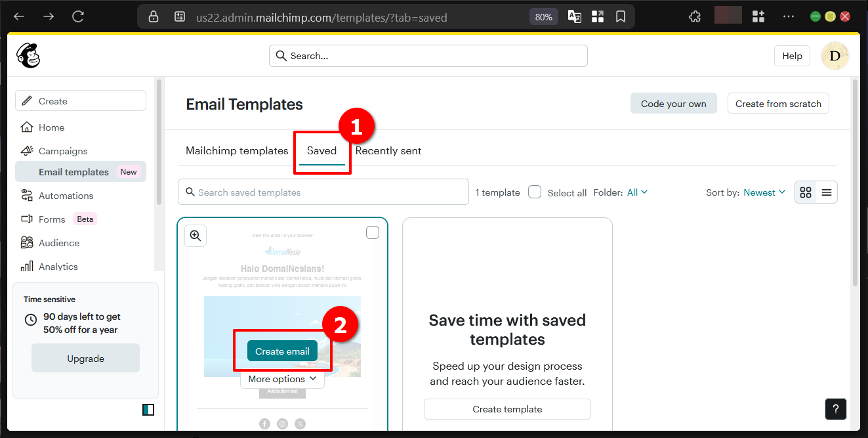Open the magnifier preview on the saved template

195,235
